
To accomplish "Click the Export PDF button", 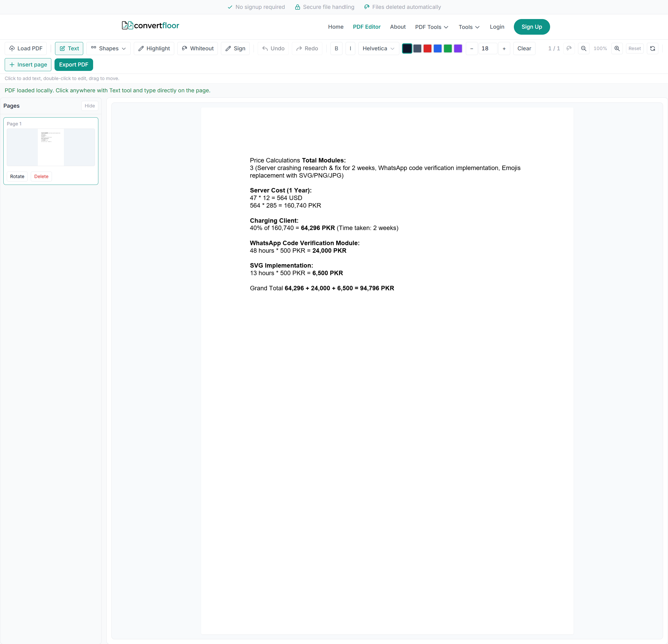I will [74, 64].
